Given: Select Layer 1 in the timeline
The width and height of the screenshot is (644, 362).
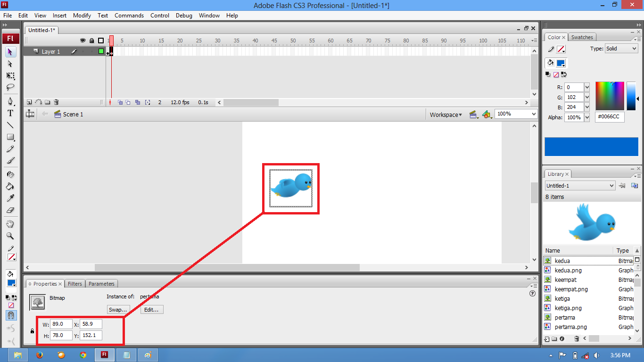Looking at the screenshot, I should coord(51,51).
